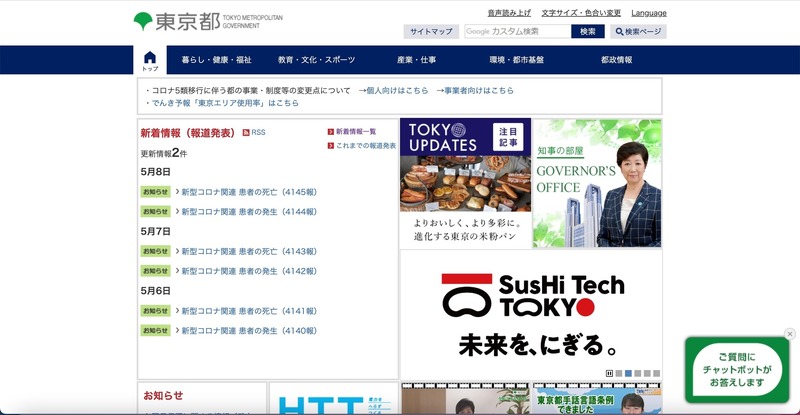Click the お知らせ tag beside report 4145
This screenshot has height=415, width=800.
155,190
